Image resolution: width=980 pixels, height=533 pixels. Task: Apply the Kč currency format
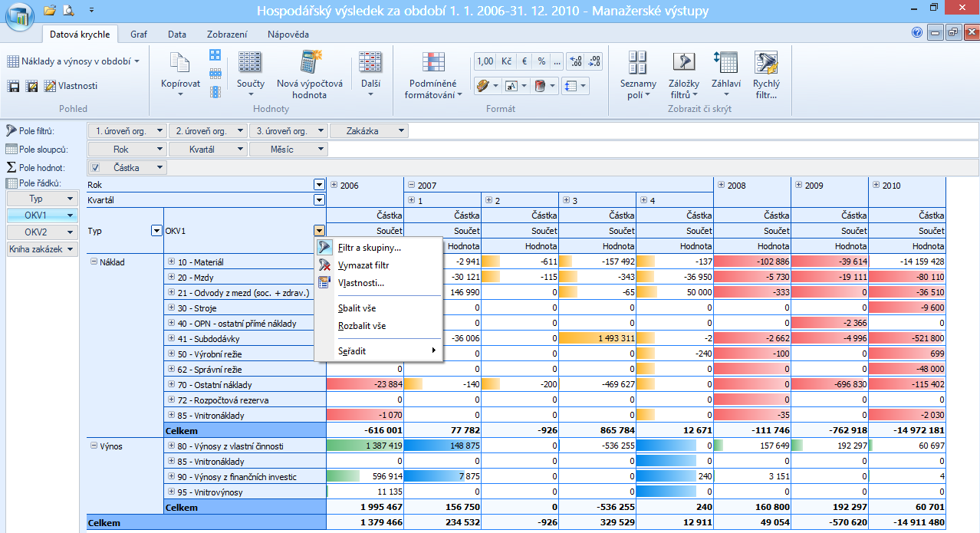tap(506, 61)
